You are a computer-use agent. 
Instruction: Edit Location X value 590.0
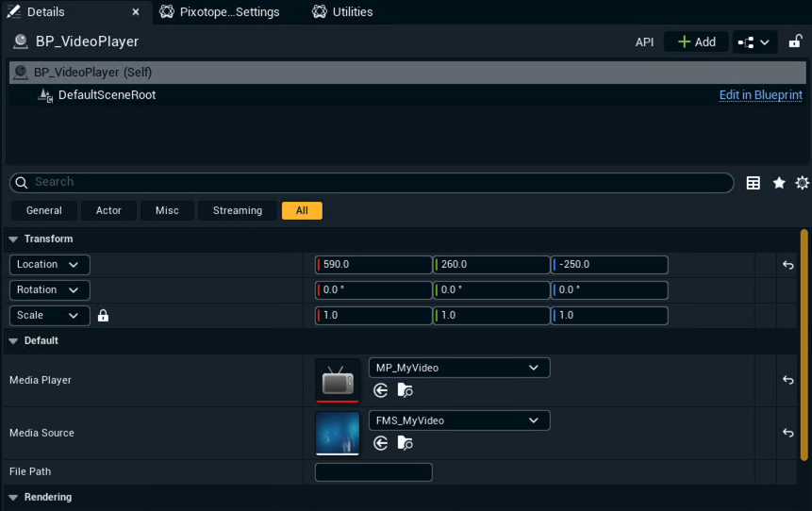click(x=373, y=265)
